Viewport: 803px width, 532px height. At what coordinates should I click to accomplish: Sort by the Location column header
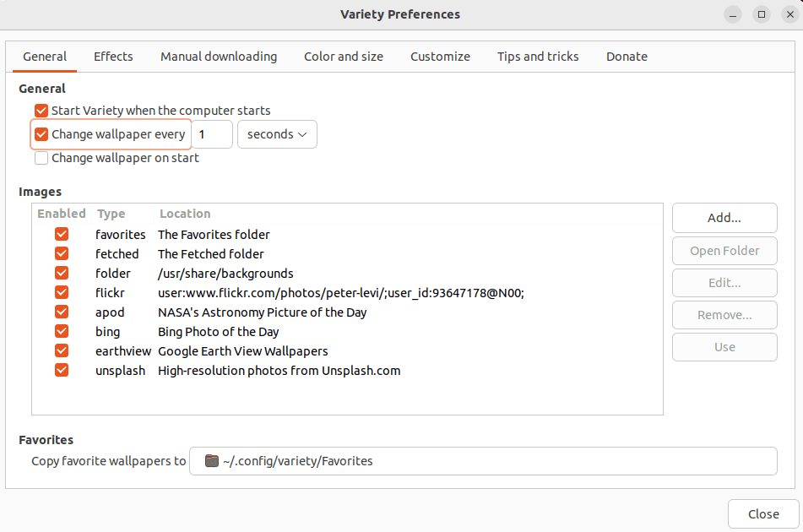[408, 214]
